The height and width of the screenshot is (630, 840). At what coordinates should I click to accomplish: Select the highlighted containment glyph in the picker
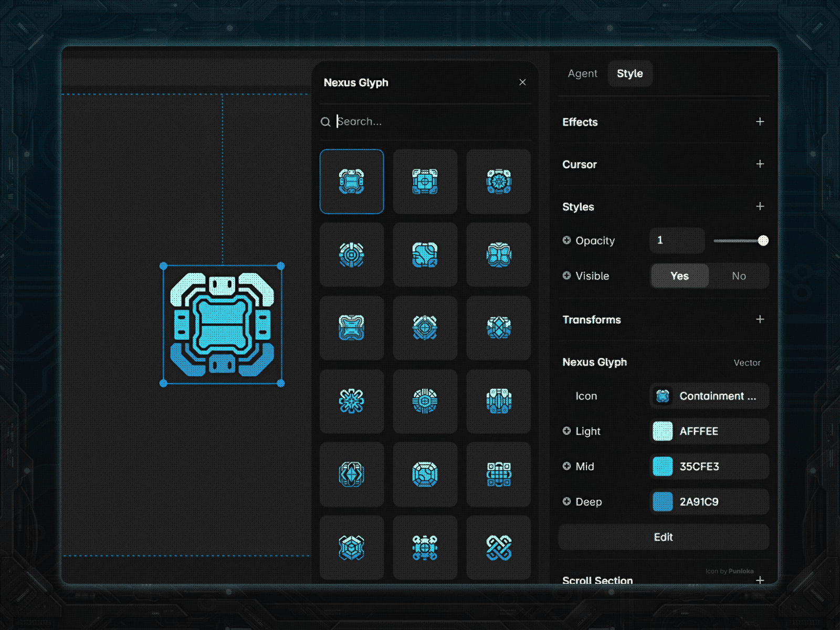352,182
